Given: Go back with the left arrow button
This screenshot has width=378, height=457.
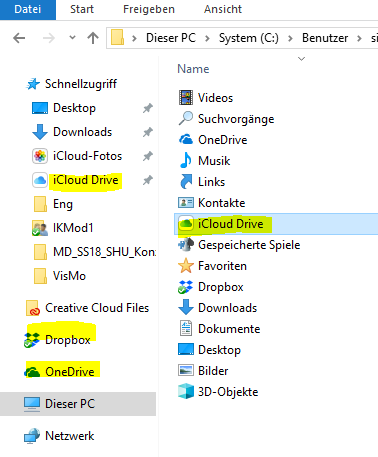Looking at the screenshot, I should click(x=19, y=38).
